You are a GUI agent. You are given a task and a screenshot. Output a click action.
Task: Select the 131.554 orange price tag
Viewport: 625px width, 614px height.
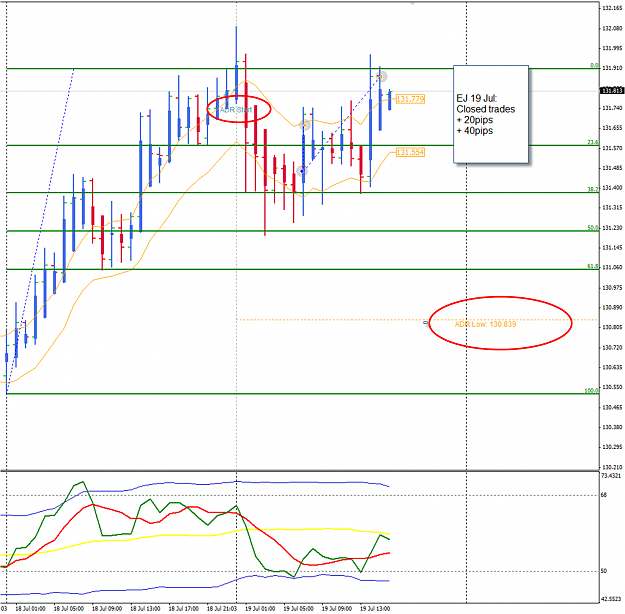point(411,152)
